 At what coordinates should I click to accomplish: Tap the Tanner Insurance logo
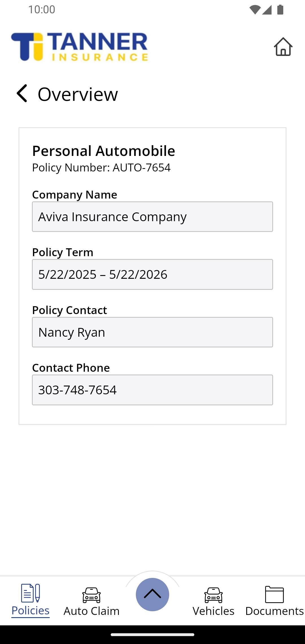point(79,47)
